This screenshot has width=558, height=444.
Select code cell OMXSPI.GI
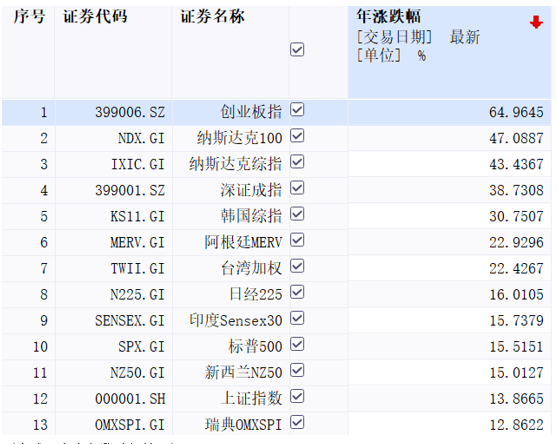[x=130, y=425]
